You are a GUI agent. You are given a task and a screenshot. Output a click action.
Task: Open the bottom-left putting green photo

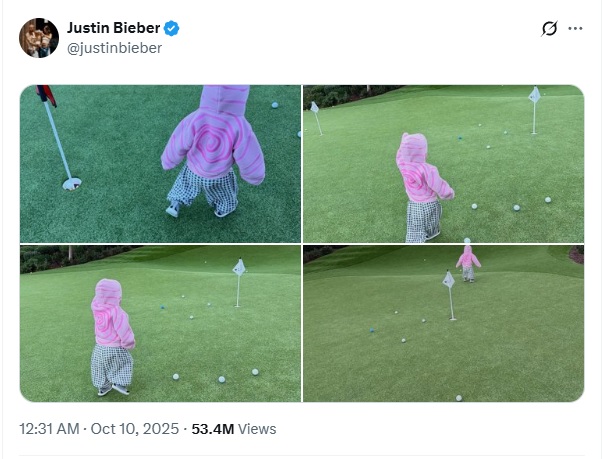pyautogui.click(x=160, y=324)
